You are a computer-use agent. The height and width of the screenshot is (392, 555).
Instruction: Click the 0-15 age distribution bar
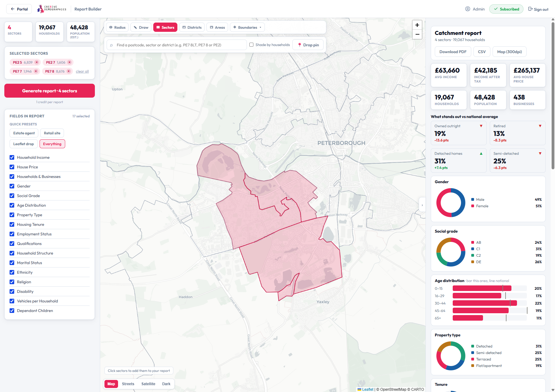[x=482, y=289]
